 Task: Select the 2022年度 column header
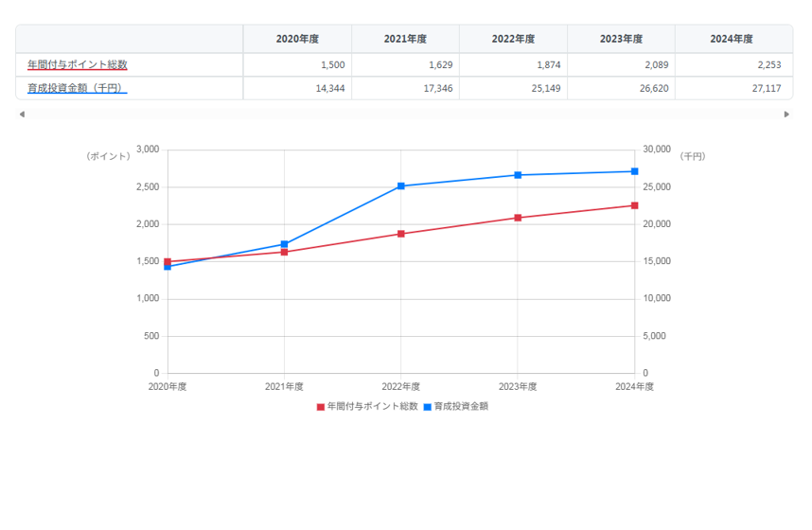pyautogui.click(x=513, y=39)
